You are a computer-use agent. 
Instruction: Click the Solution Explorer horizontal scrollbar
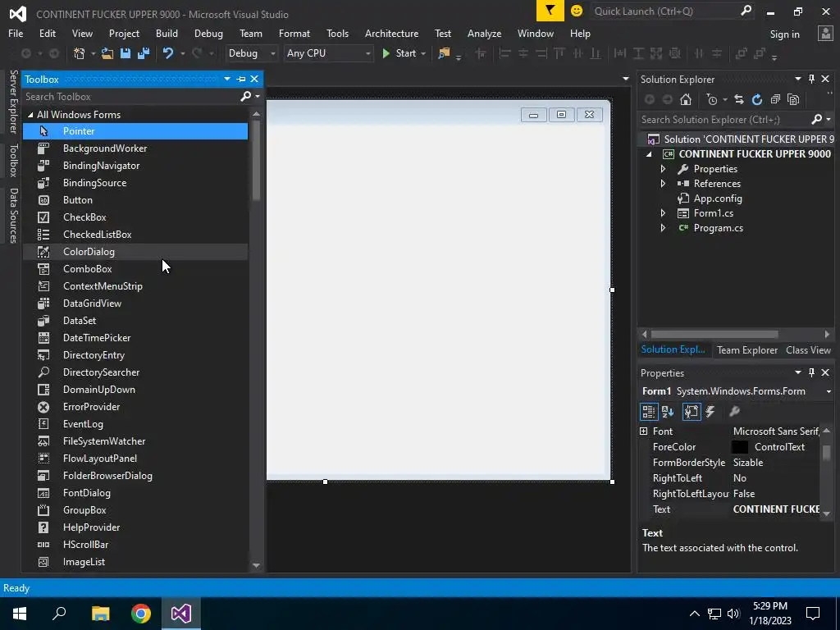point(714,335)
